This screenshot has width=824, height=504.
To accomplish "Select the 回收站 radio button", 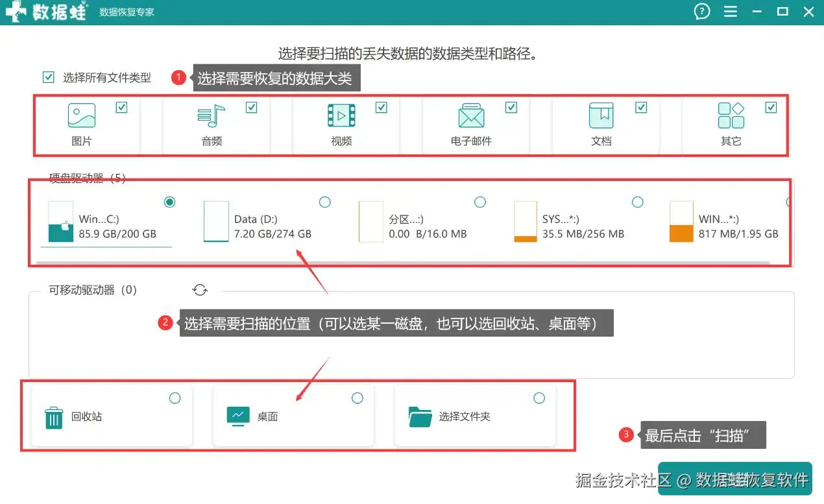I will coord(175,398).
